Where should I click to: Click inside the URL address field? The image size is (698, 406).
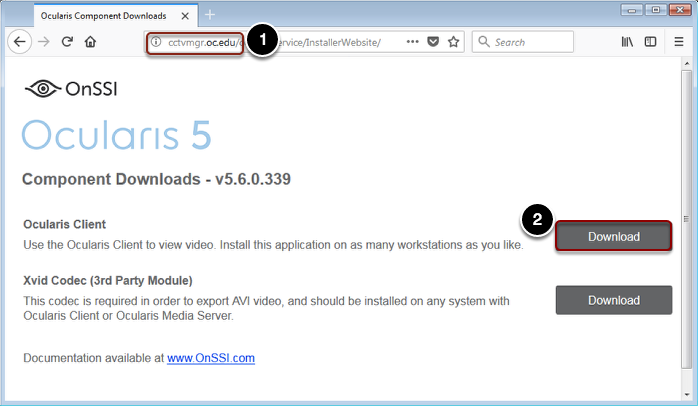click(x=305, y=42)
